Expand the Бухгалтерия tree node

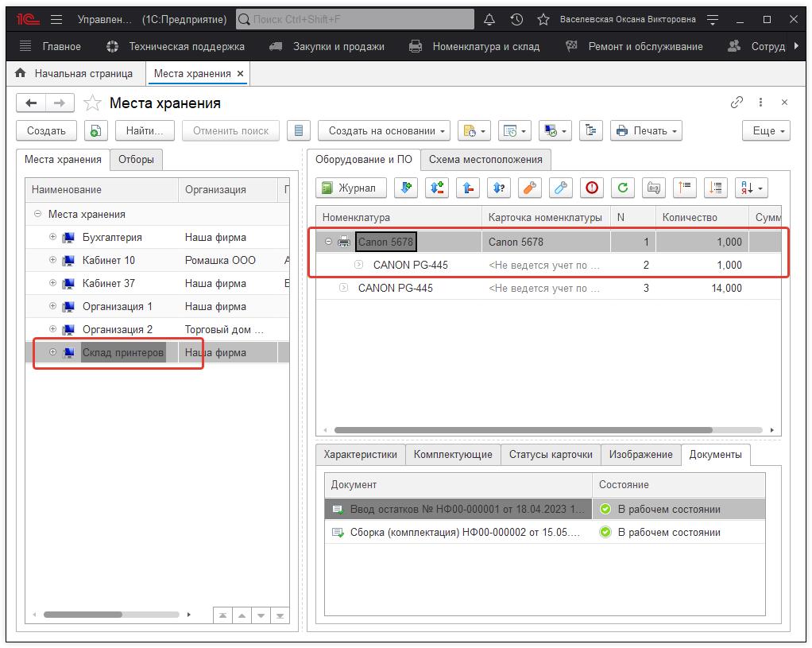point(53,237)
